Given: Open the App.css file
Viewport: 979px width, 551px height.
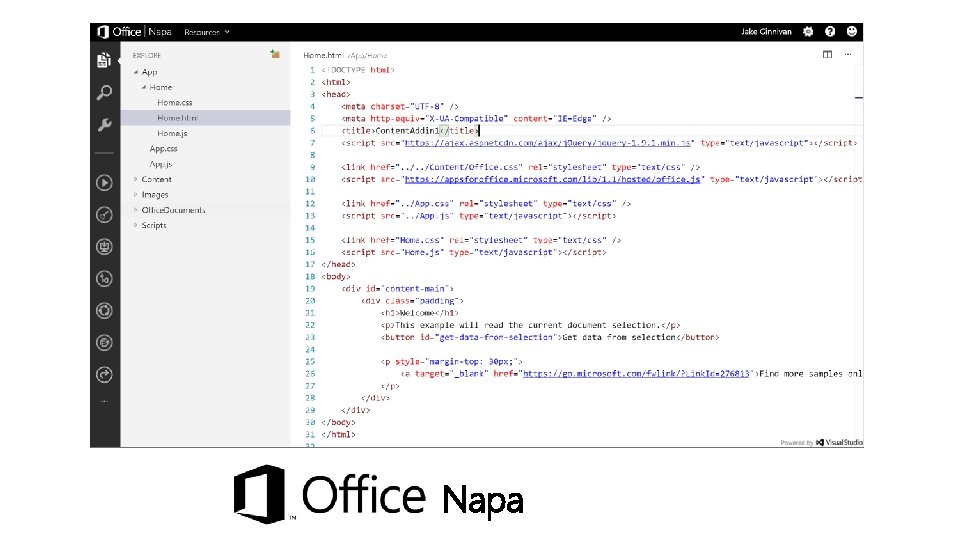Looking at the screenshot, I should pyautogui.click(x=164, y=149).
